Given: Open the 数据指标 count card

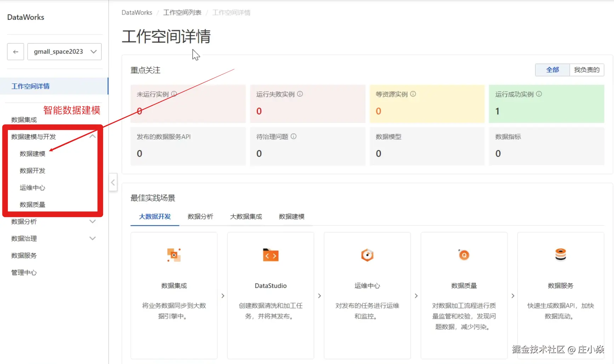Looking at the screenshot, I should (546, 146).
